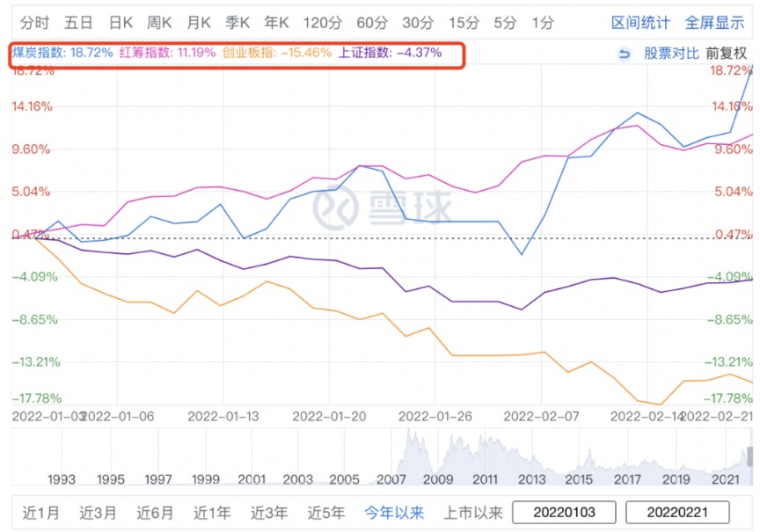
Task: Click the 2022-01-26 date label
Action: 435,417
